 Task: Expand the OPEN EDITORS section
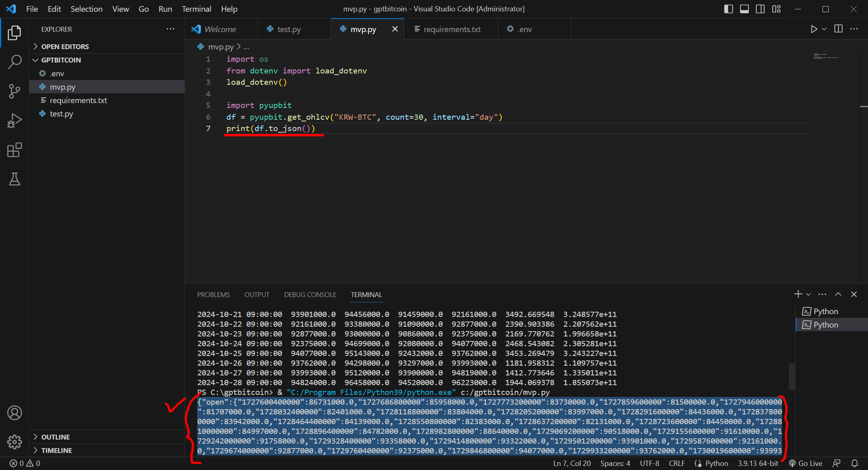coord(65,46)
